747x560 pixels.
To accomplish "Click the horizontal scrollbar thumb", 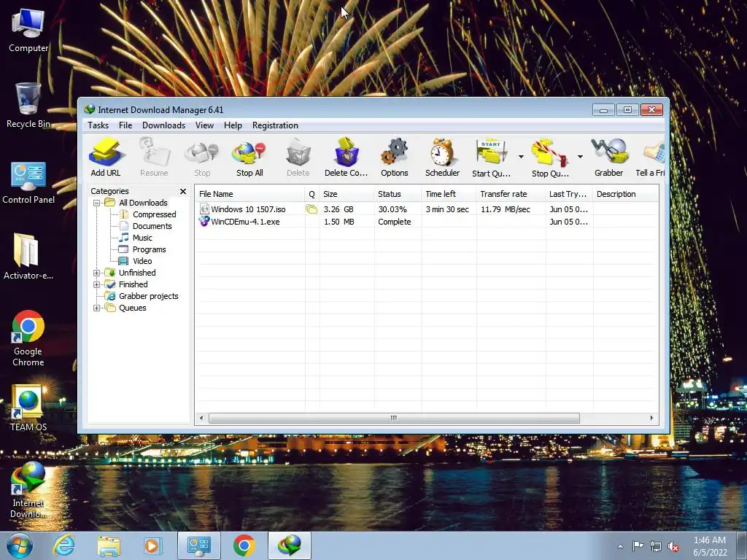I will (x=394, y=418).
